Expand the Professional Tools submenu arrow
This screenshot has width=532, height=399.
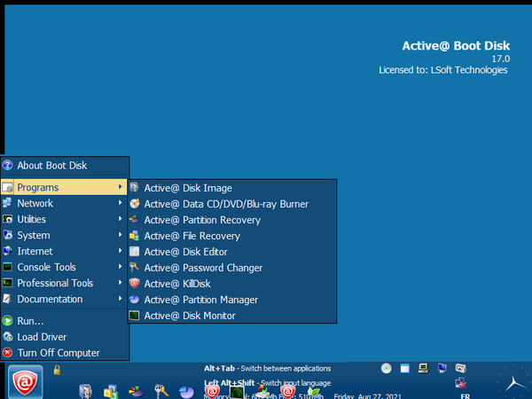(120, 283)
